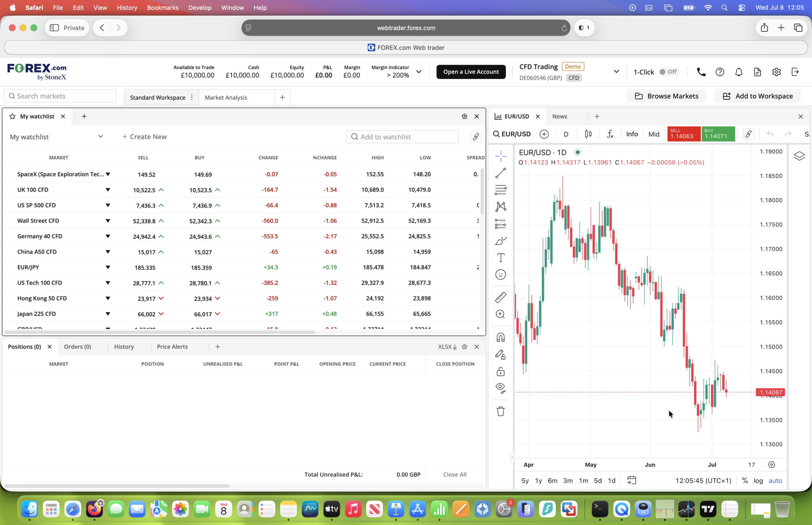Open the Fibonacci retracement tools
This screenshot has width=812, height=525.
click(501, 190)
